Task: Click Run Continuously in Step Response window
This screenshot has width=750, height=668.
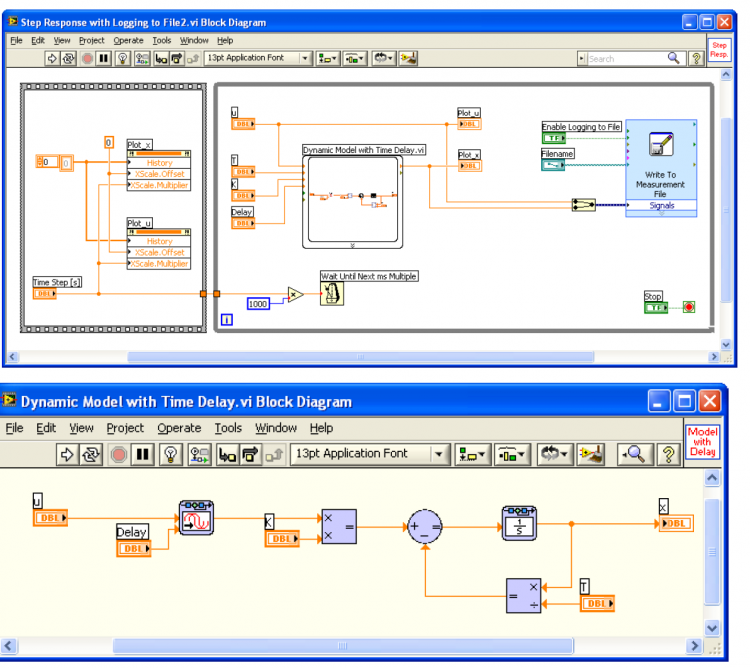Action: (68, 58)
